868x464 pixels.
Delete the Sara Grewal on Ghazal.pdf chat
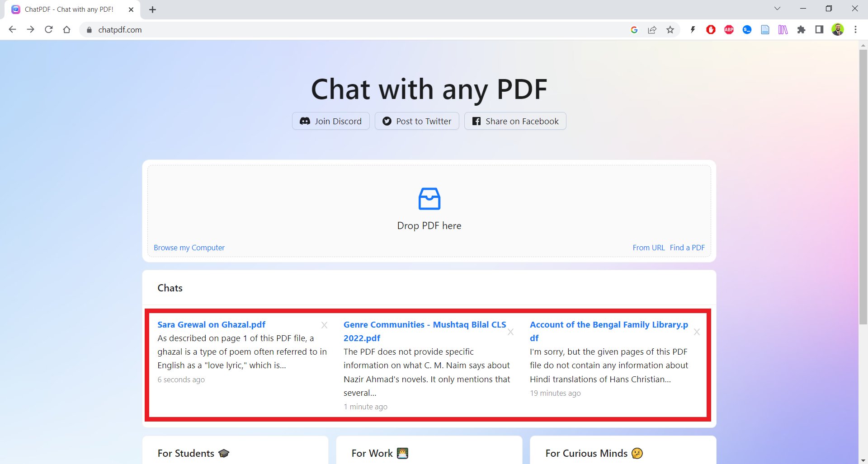pos(324,325)
